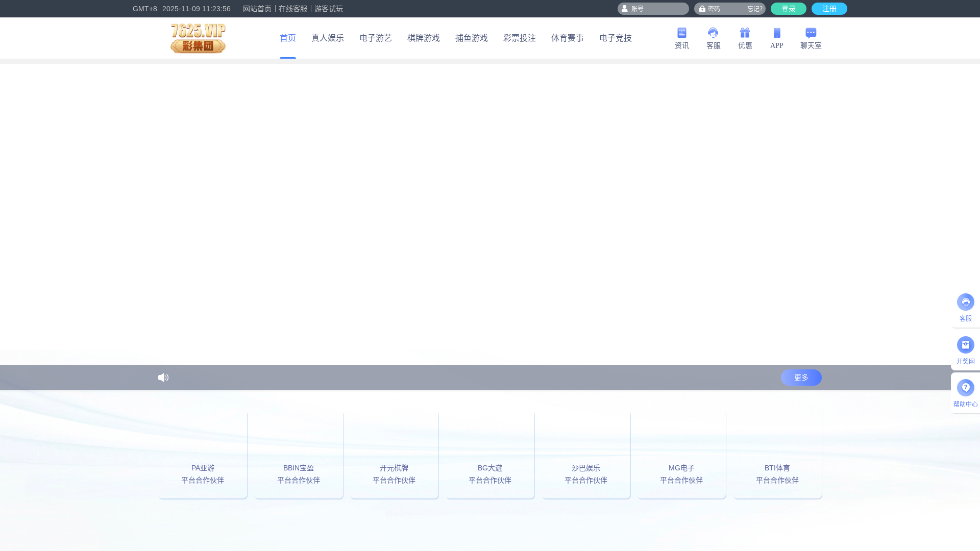
Task: Open the 棋牌游戏 menu
Action: [x=424, y=38]
